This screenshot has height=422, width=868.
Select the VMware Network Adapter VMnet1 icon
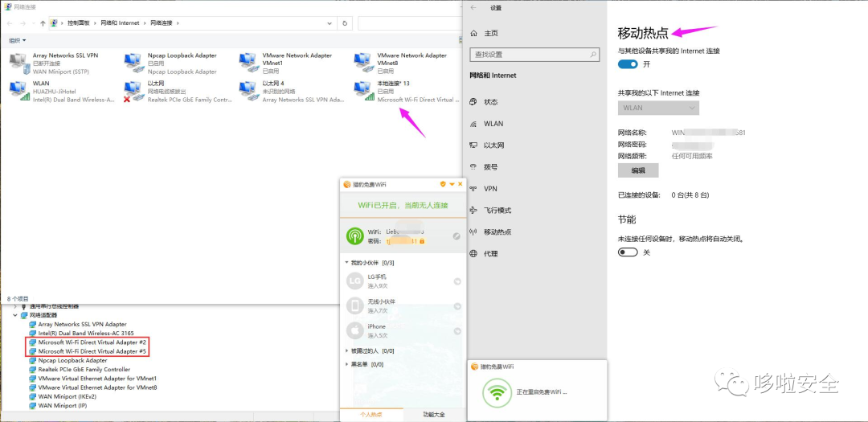(x=250, y=64)
